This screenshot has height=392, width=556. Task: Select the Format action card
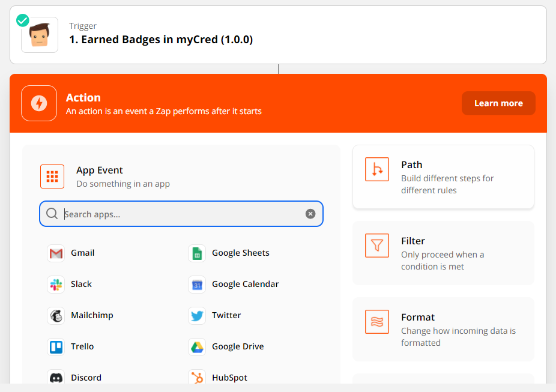point(443,329)
